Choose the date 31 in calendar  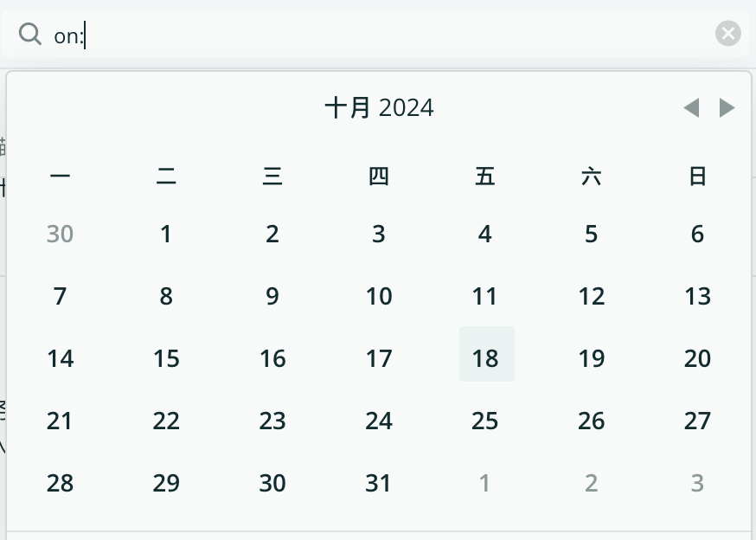379,483
